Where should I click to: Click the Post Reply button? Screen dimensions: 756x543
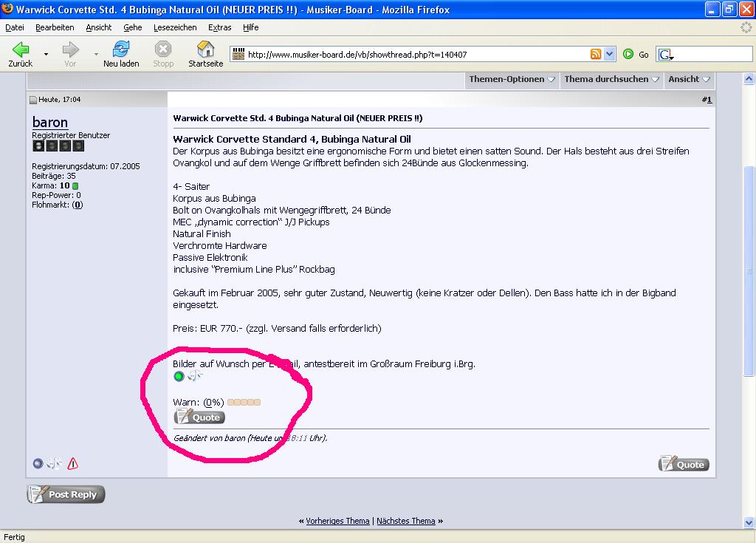tap(66, 494)
